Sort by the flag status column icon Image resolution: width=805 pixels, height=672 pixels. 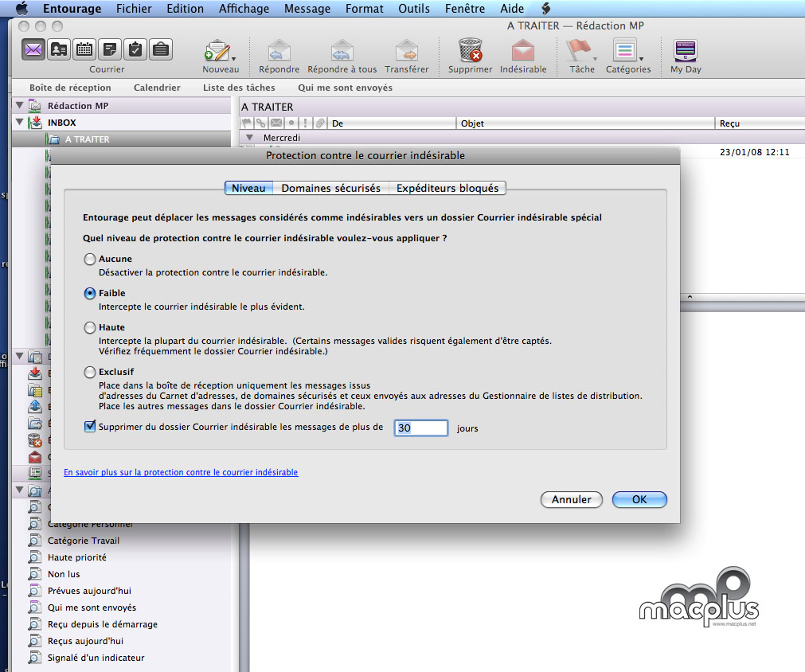tap(247, 123)
